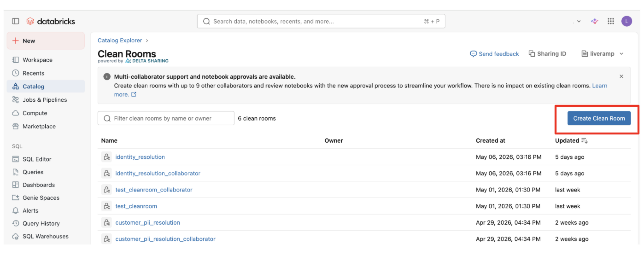644x267 pixels.
Task: Click the Queries file icon
Action: (x=15, y=172)
